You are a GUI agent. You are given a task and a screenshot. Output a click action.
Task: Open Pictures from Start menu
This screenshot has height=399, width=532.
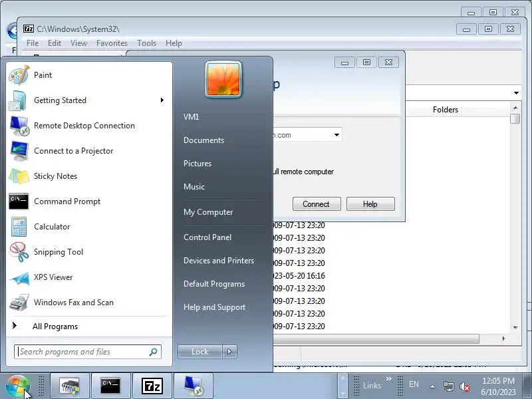point(198,164)
